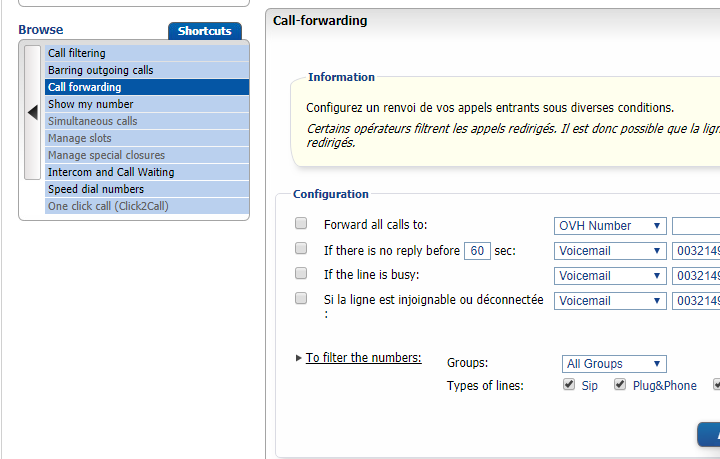Toggle the Plug&Phone line type checkbox
The image size is (720, 459).
coord(619,385)
